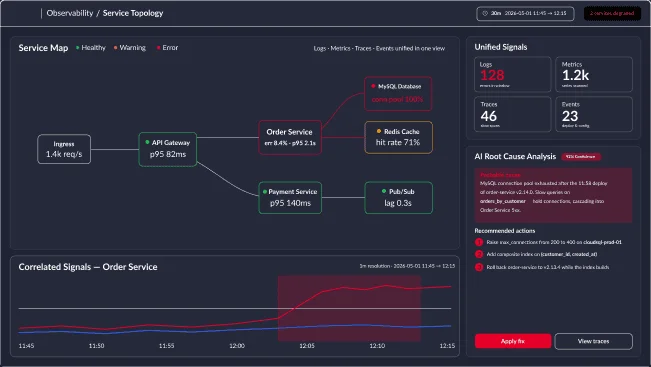Click red step 3 icon for roll back
The height and width of the screenshot is (367, 651).
[479, 267]
